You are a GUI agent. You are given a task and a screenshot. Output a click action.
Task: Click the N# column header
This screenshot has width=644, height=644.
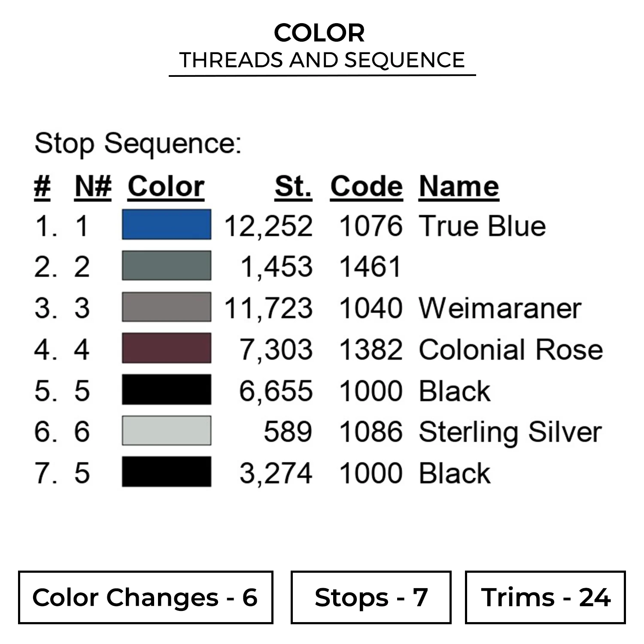pyautogui.click(x=93, y=187)
